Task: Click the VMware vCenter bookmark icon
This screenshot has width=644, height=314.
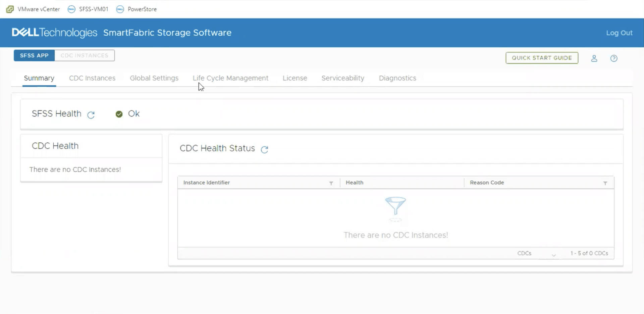Action: coord(10,9)
